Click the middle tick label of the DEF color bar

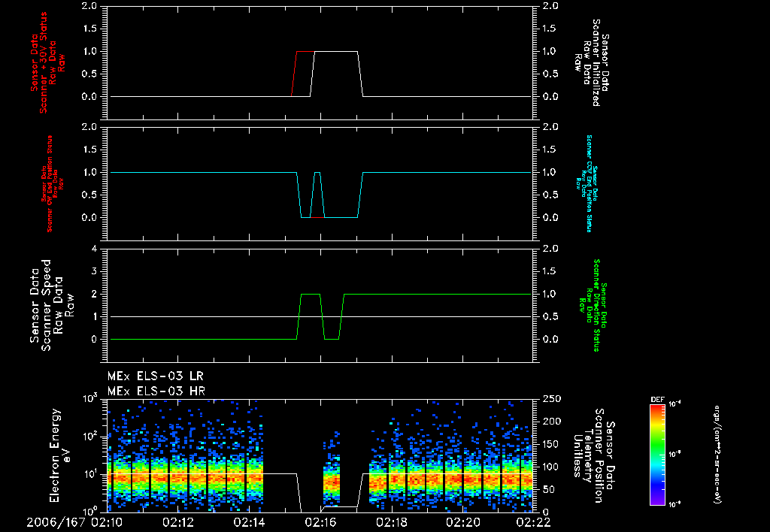(x=675, y=455)
